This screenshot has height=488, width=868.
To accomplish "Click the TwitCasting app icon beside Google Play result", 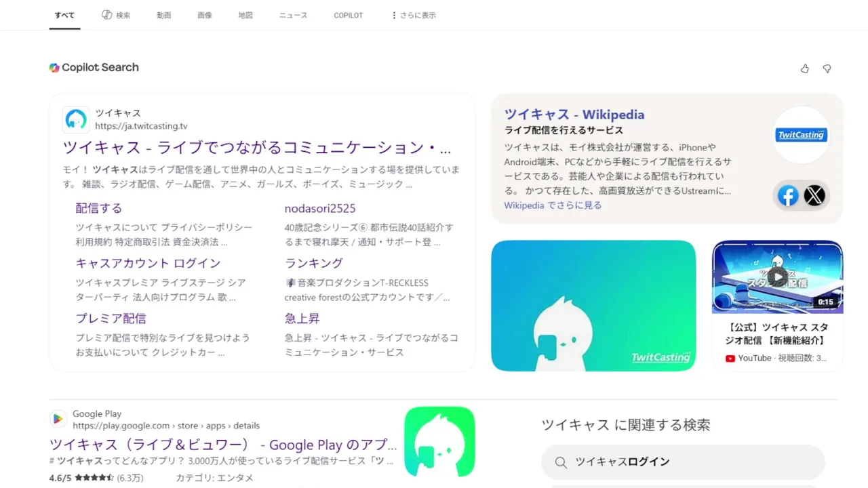I will 439,442.
